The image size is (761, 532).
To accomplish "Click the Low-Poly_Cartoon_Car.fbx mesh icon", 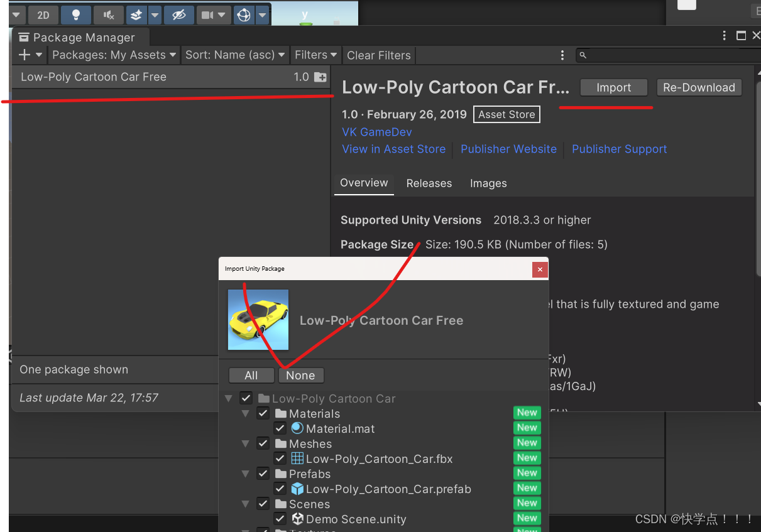I will coord(297,459).
